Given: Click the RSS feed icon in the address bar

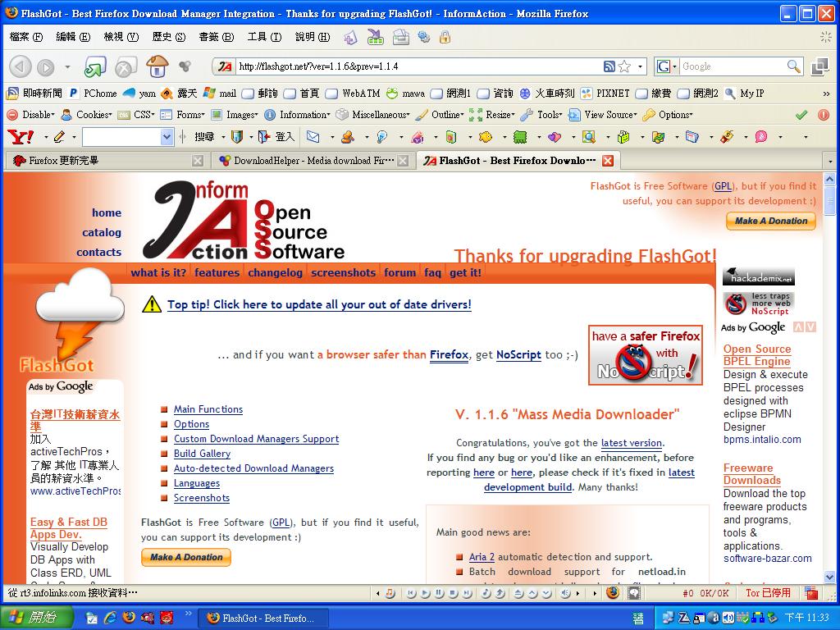Looking at the screenshot, I should click(x=609, y=66).
